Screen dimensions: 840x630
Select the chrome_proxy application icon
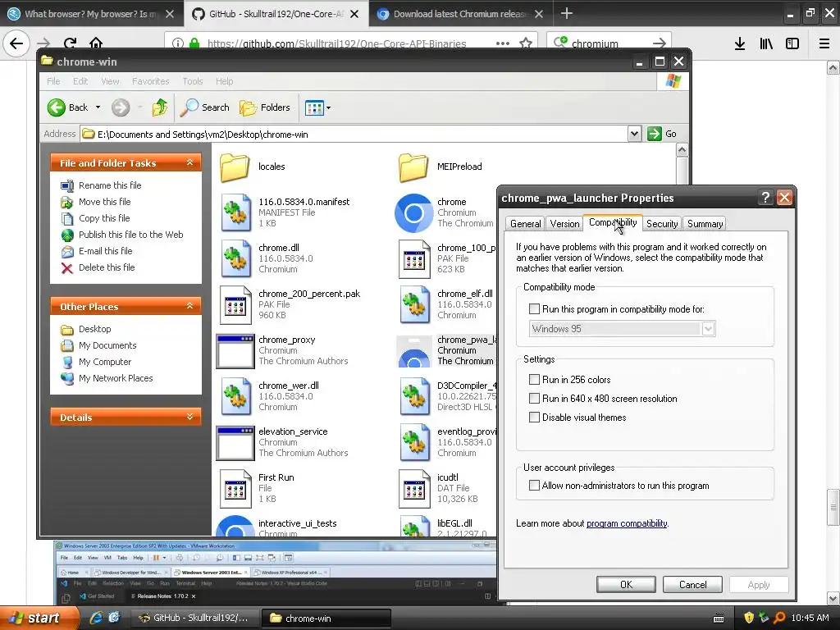(235, 351)
